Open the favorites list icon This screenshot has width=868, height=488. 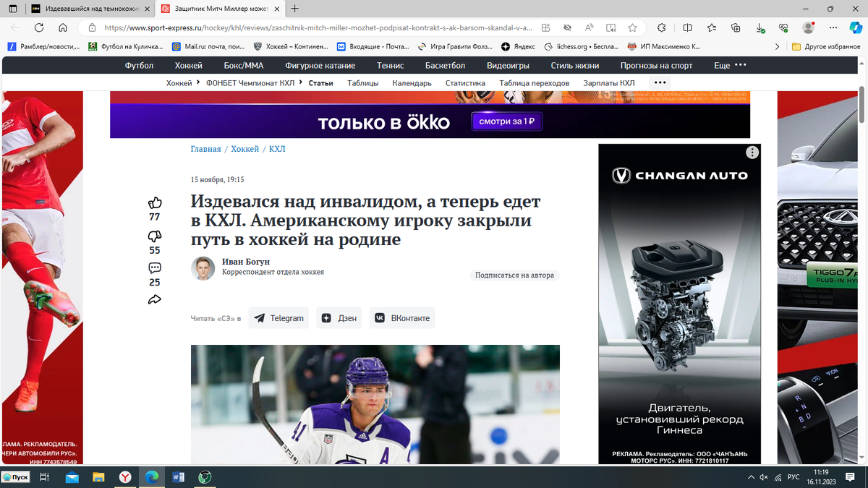click(712, 27)
